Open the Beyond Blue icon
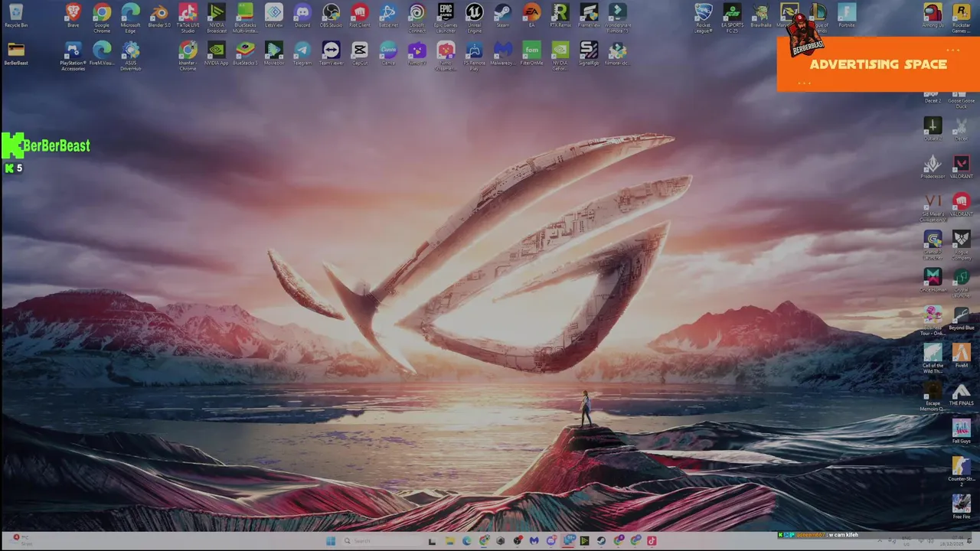 [961, 318]
